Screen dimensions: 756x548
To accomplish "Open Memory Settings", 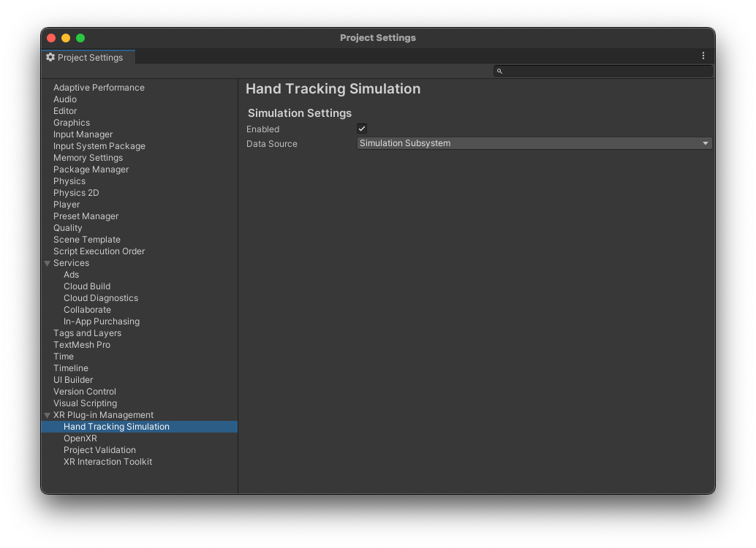I will (x=88, y=158).
